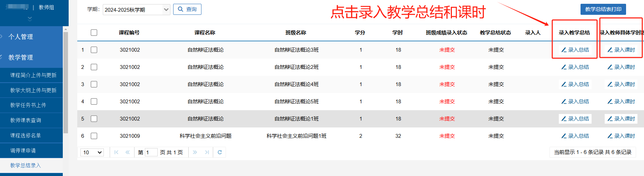Click the 教师组 label in header
The image size is (644, 176).
46,7
